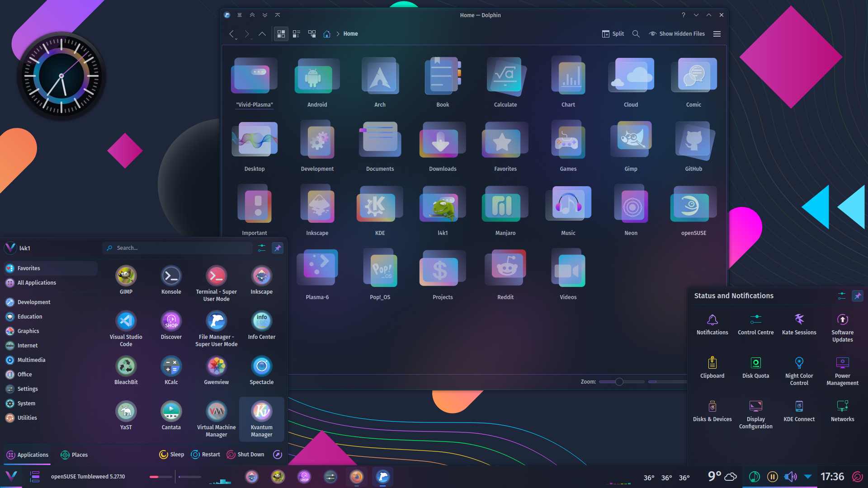Switch Dolphin to icons view mode
868x488 pixels.
(x=281, y=34)
